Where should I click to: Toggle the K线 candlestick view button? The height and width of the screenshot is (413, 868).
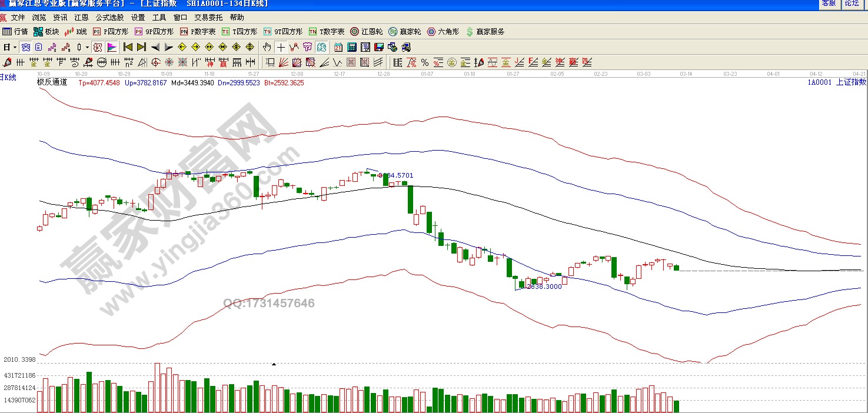click(75, 32)
